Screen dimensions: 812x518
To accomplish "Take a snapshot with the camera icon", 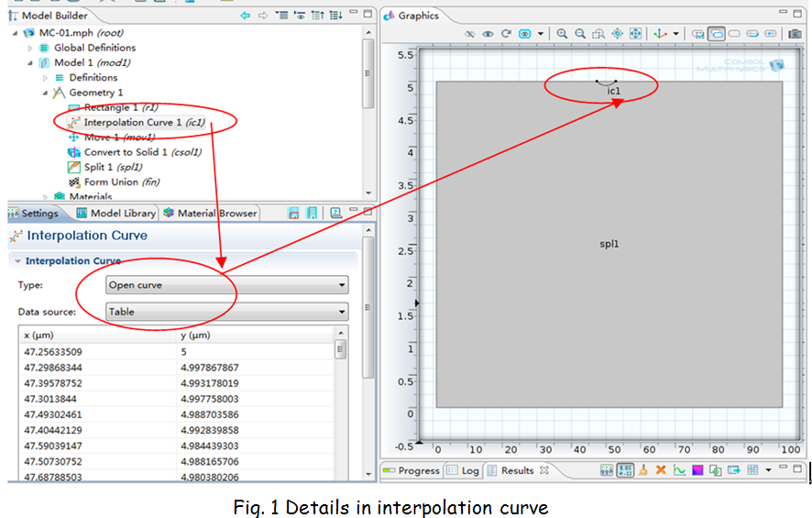I will point(795,34).
